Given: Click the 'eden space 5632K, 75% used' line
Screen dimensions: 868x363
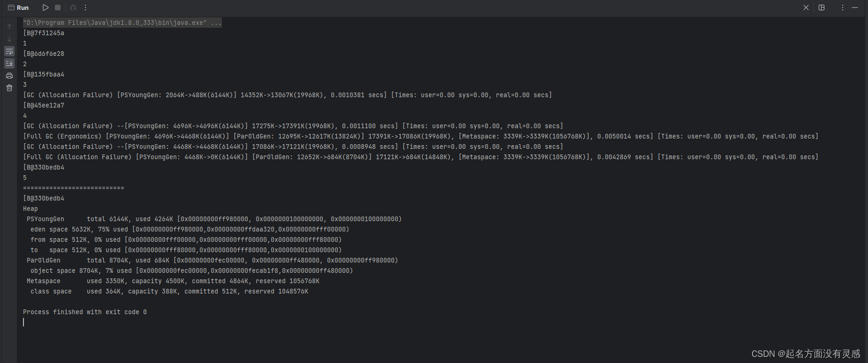Looking at the screenshot, I should pyautogui.click(x=190, y=229).
